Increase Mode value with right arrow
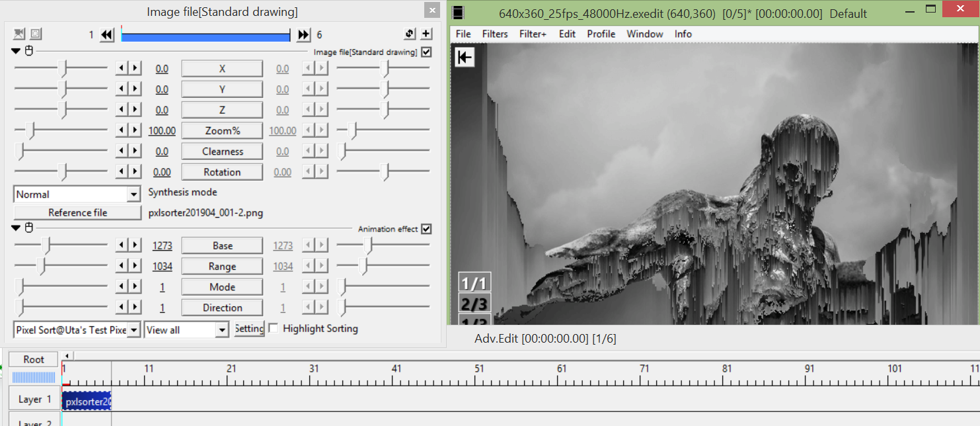This screenshot has height=426, width=980. coord(135,286)
